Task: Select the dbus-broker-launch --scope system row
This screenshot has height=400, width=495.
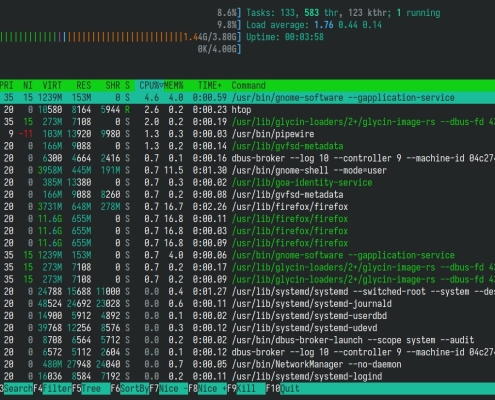Action: (247, 340)
